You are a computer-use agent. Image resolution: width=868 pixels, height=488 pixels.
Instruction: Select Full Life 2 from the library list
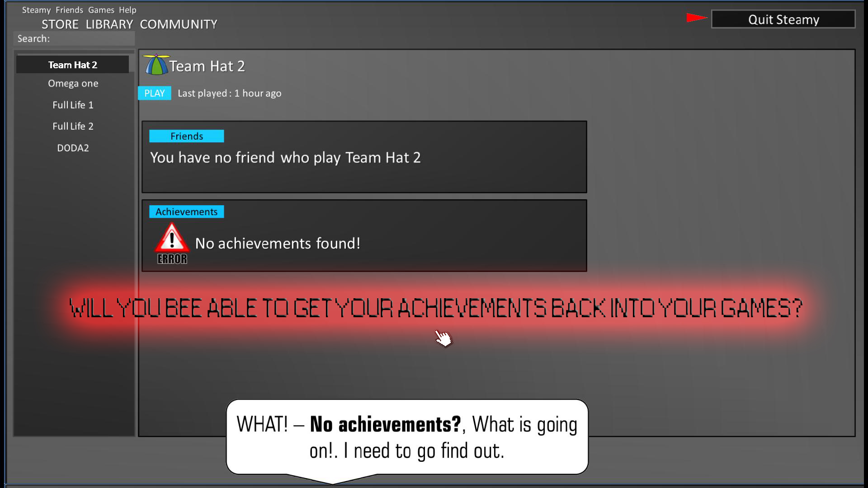(x=73, y=127)
